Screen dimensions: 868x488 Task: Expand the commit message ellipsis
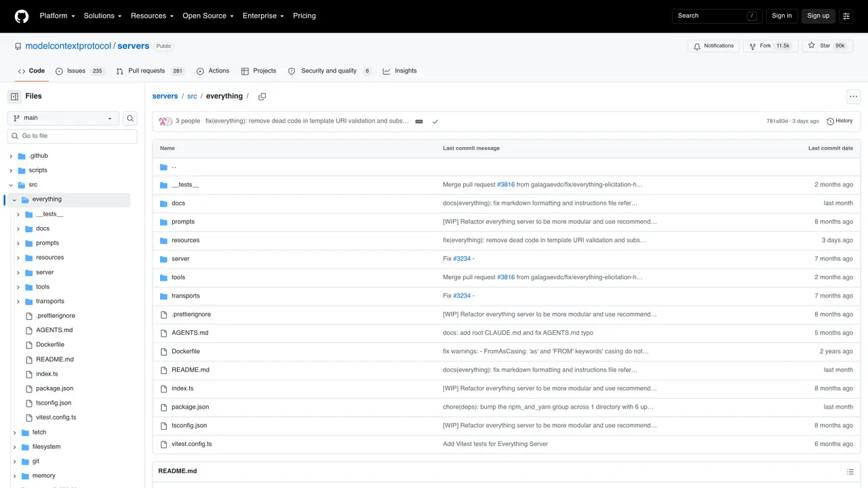click(419, 121)
